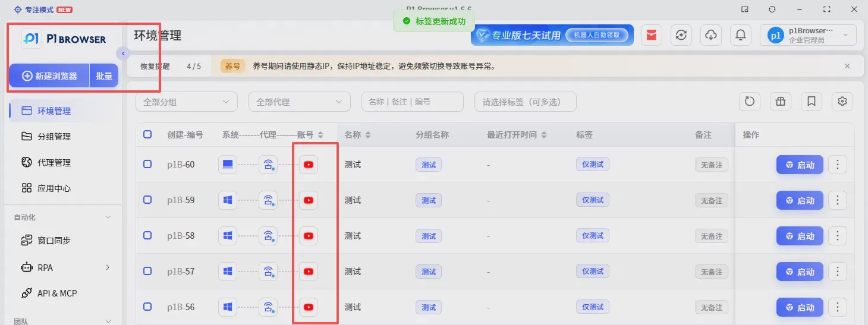Open the cloud download icon

pos(711,36)
